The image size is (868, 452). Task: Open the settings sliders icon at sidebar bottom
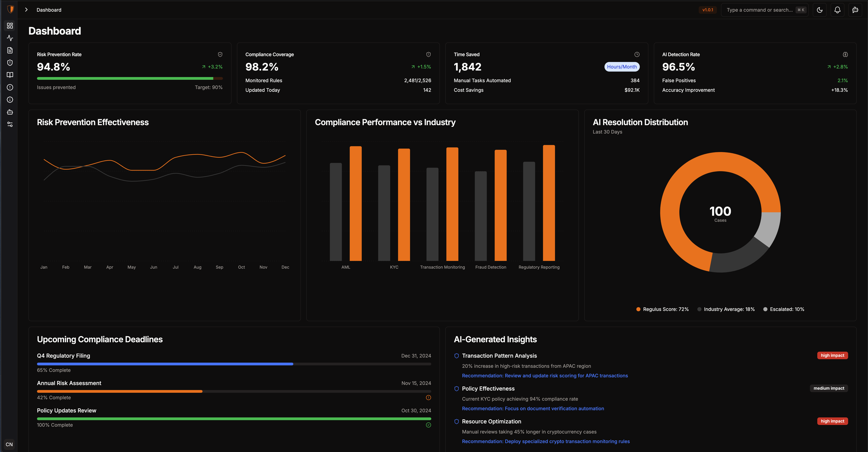[10, 124]
